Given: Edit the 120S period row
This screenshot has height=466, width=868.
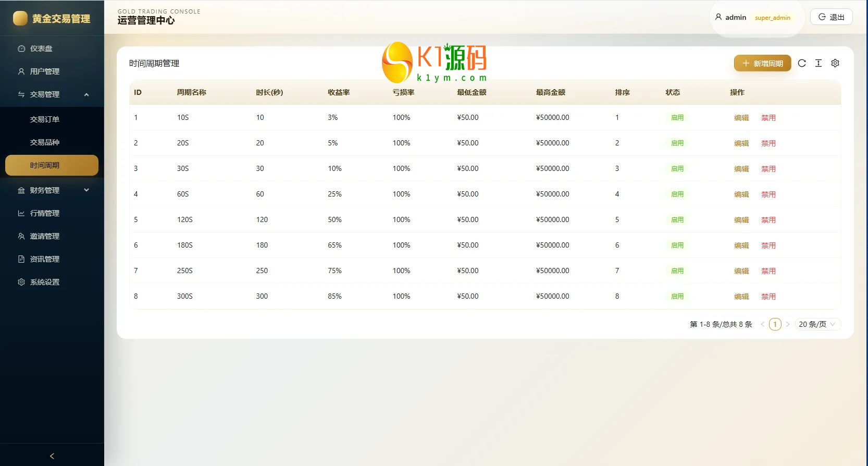Looking at the screenshot, I should pos(741,220).
